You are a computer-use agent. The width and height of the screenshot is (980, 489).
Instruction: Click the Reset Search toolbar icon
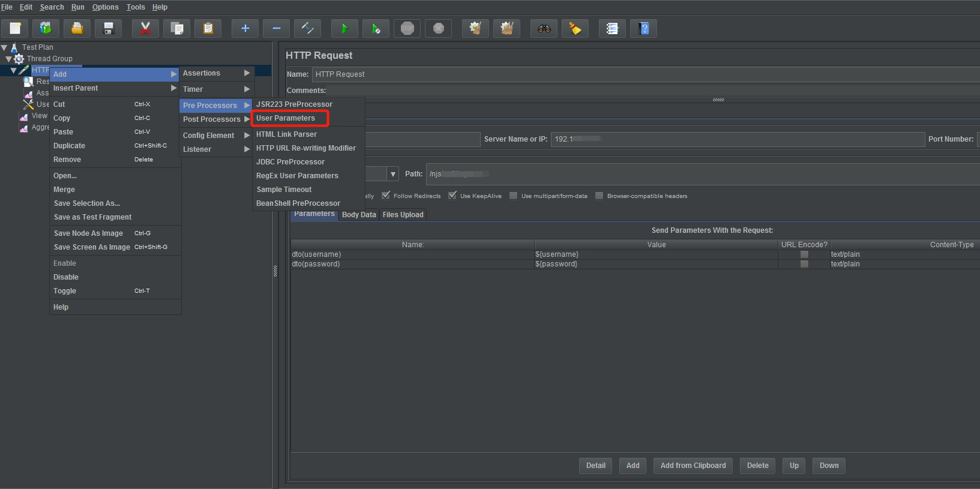click(x=575, y=28)
